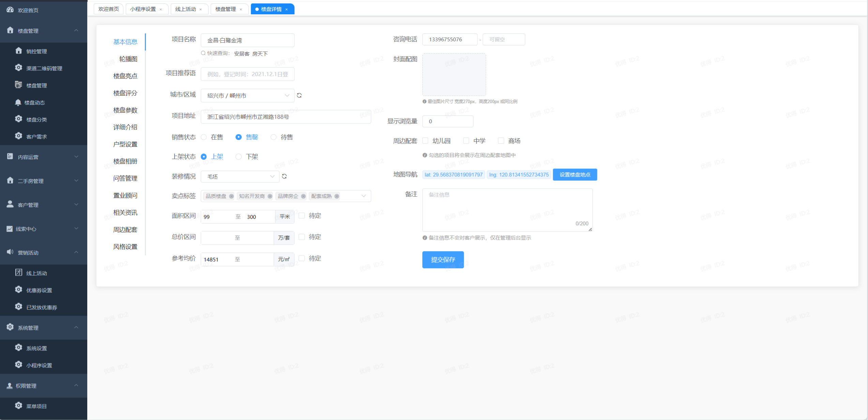Open 城市/区域 dropdown
Image resolution: width=868 pixels, height=420 pixels.
[x=247, y=96]
